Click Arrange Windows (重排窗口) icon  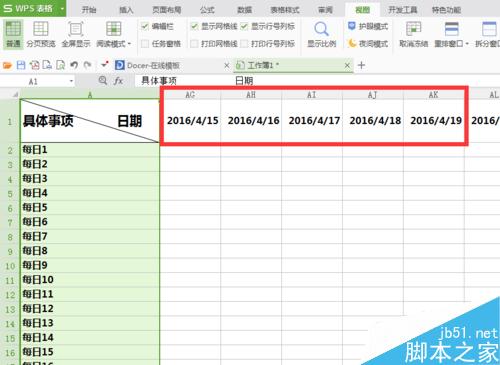point(452,29)
